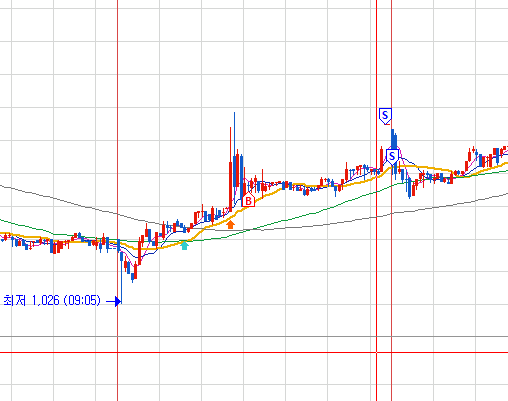Click where the red crosshair lines intersect
The height and width of the screenshot is (401, 508).
(377, 352)
